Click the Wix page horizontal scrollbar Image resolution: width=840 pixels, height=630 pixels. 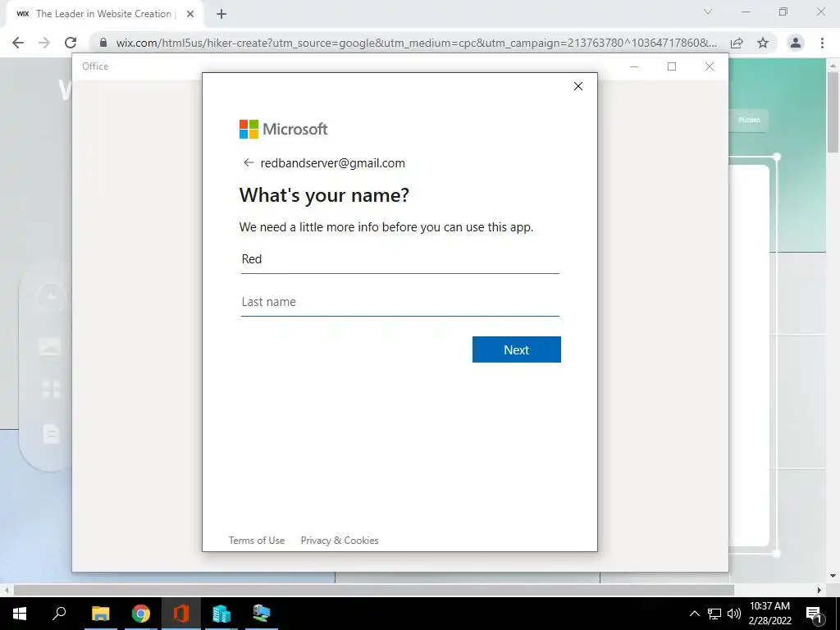(x=373, y=590)
